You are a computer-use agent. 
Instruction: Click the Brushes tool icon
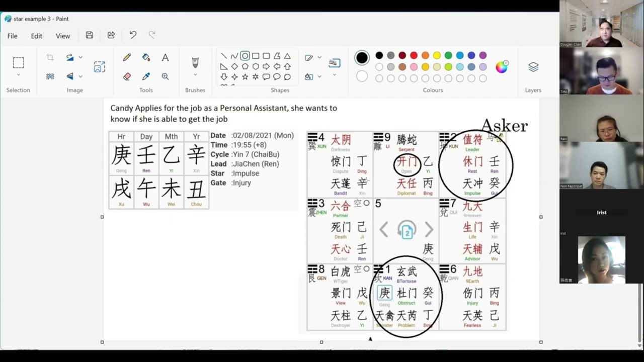point(195,63)
